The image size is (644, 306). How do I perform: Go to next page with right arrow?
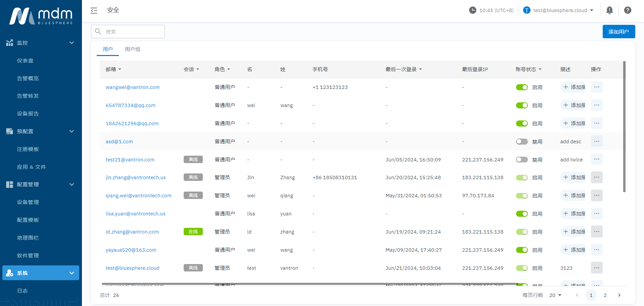pos(619,295)
